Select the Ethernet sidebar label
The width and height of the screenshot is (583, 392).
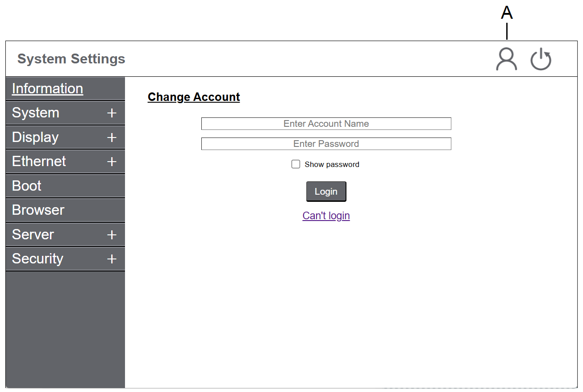pyautogui.click(x=39, y=161)
